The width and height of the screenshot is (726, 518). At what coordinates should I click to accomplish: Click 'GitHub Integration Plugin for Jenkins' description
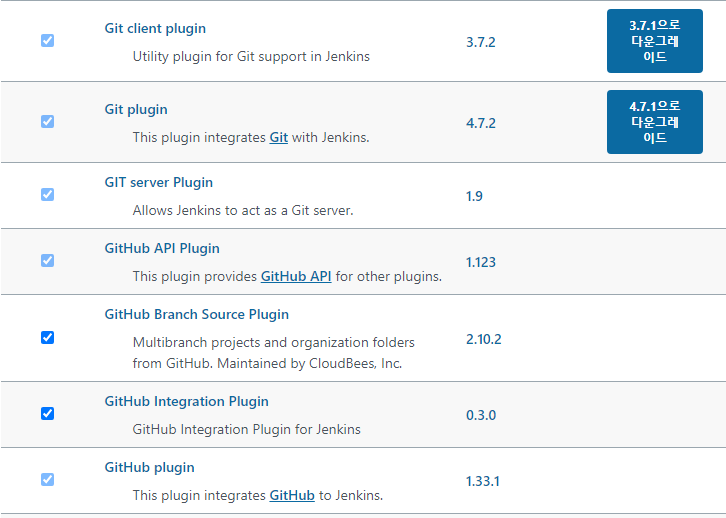247,430
